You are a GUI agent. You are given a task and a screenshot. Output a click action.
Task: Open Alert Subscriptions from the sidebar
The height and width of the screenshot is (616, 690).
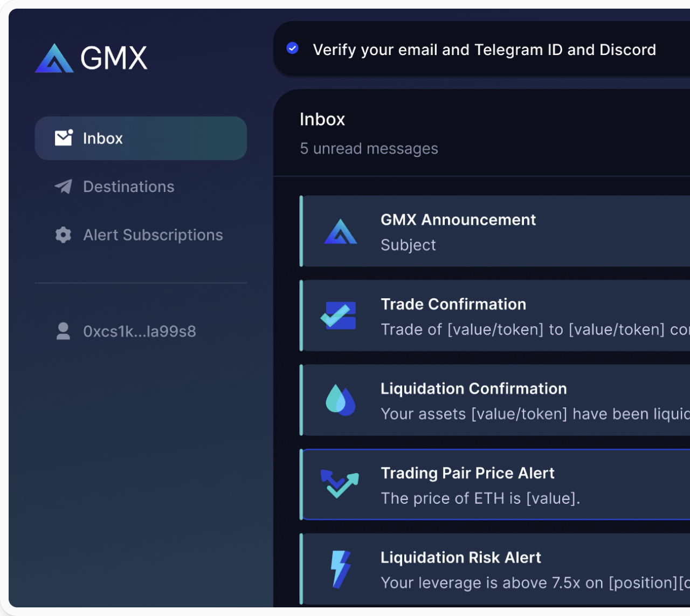(153, 235)
